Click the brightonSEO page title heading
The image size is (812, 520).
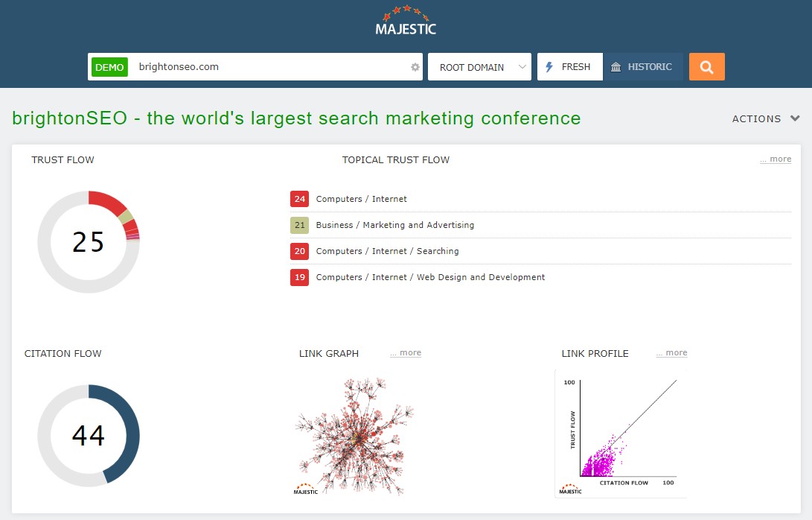pyautogui.click(x=296, y=118)
